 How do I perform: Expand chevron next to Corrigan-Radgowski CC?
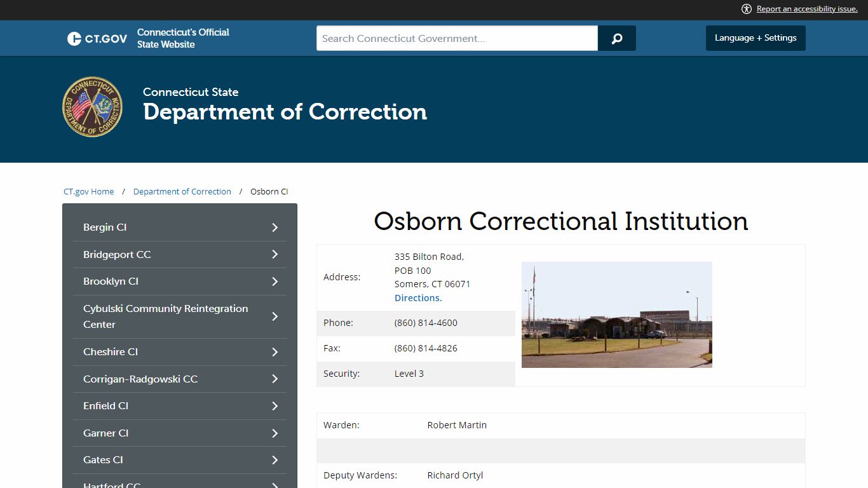click(x=275, y=379)
